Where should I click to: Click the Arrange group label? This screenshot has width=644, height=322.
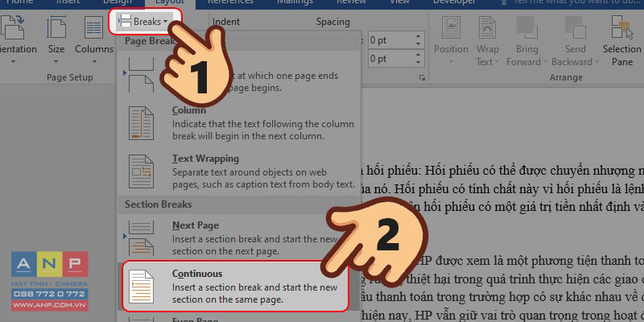click(x=566, y=77)
